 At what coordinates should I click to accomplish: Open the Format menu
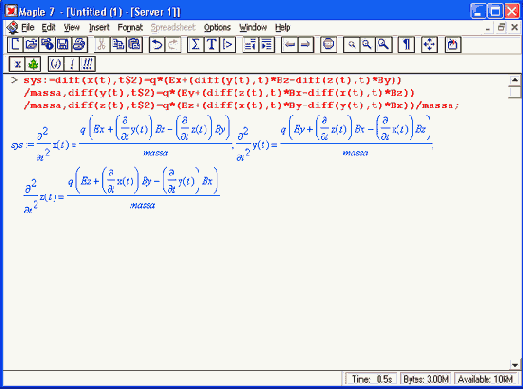pyautogui.click(x=130, y=27)
